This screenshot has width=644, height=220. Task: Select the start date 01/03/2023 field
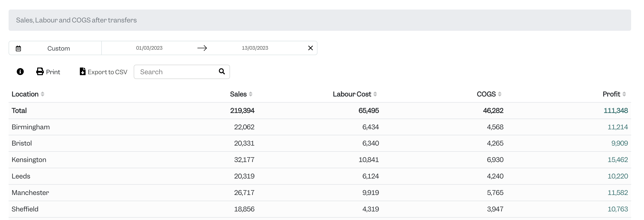pos(149,48)
